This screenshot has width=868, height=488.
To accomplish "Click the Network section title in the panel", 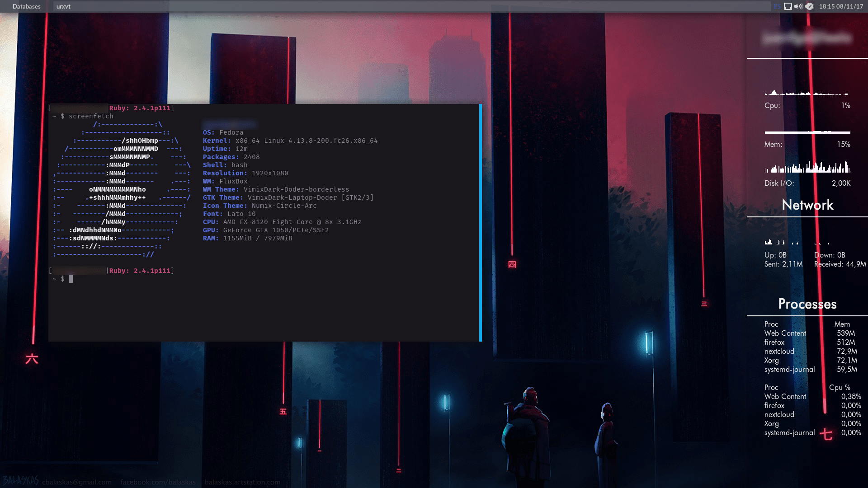I will click(808, 205).
